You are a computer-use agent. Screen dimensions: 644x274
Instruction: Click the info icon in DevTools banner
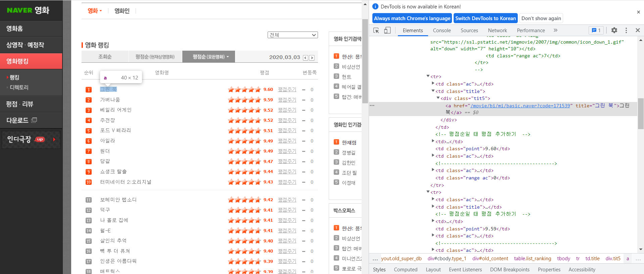pos(375,6)
